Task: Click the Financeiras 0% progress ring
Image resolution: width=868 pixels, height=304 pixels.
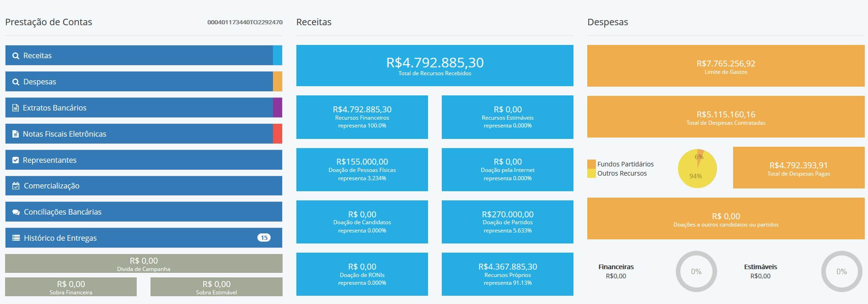Action: [x=696, y=271]
